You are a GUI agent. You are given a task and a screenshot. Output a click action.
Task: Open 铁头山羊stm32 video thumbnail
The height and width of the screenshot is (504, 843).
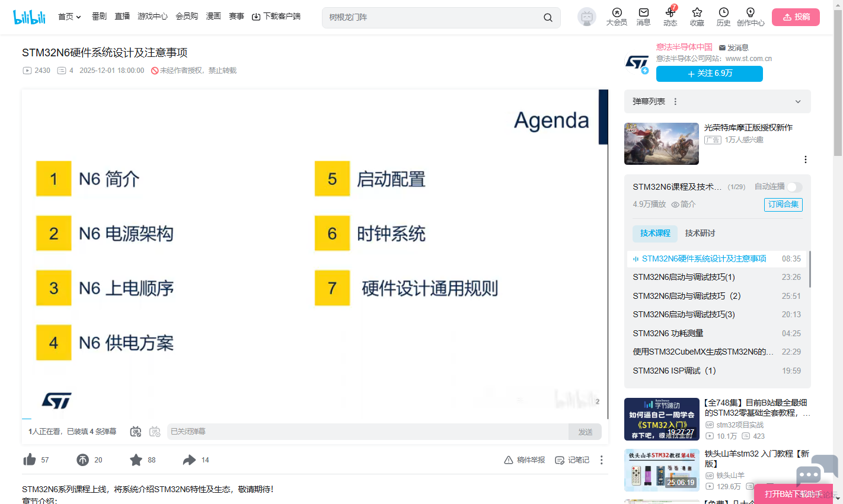pyautogui.click(x=662, y=470)
